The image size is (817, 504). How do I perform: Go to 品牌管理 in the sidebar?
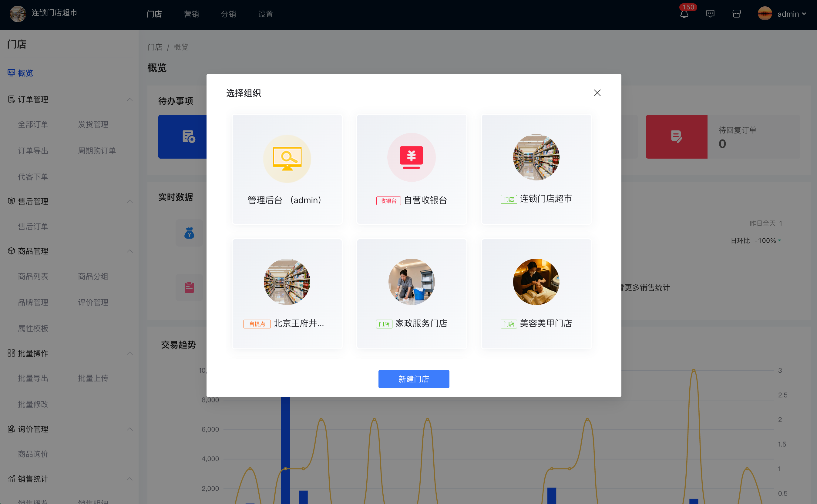[33, 302]
